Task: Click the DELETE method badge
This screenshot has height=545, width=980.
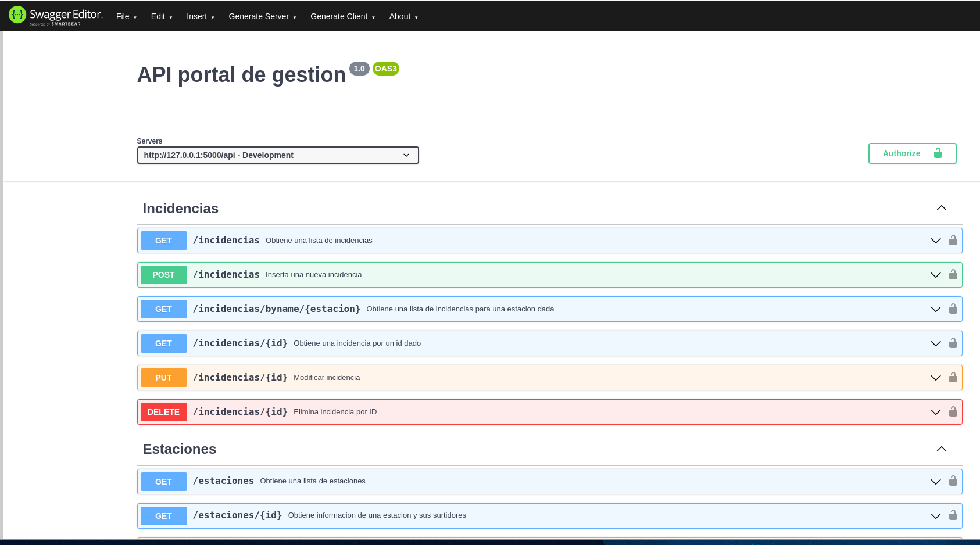Action: (x=163, y=412)
